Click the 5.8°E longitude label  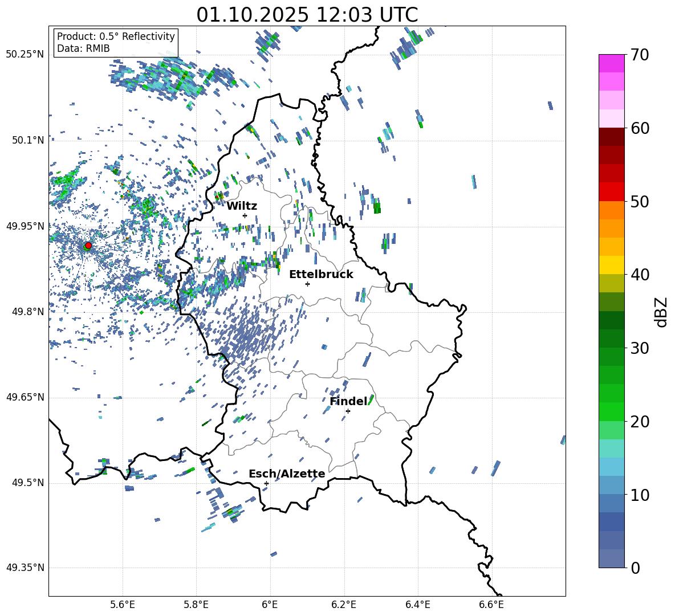click(x=196, y=605)
